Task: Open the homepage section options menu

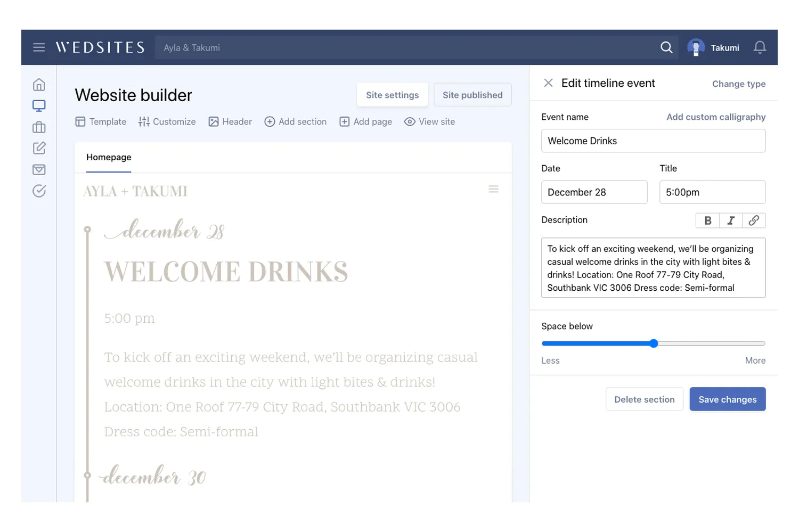Action: pyautogui.click(x=493, y=190)
